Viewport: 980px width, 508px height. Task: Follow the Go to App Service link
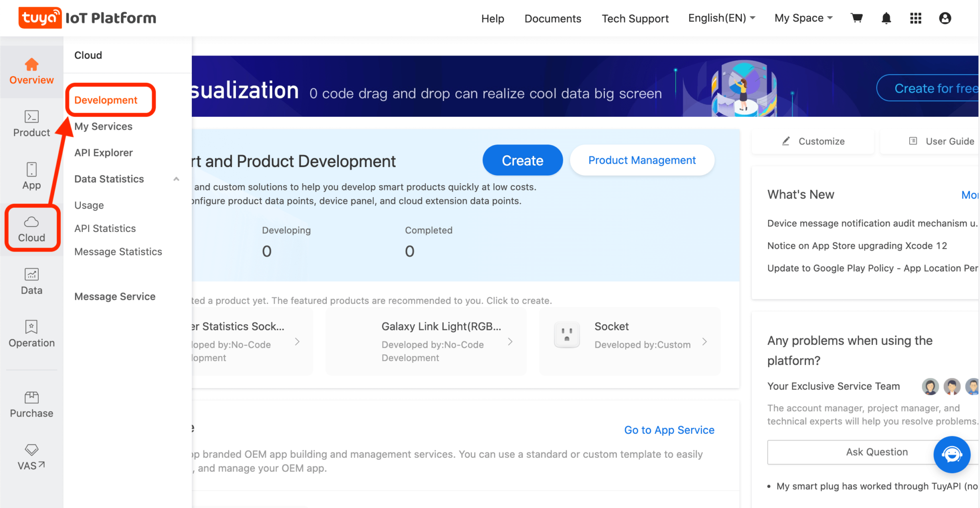point(668,430)
